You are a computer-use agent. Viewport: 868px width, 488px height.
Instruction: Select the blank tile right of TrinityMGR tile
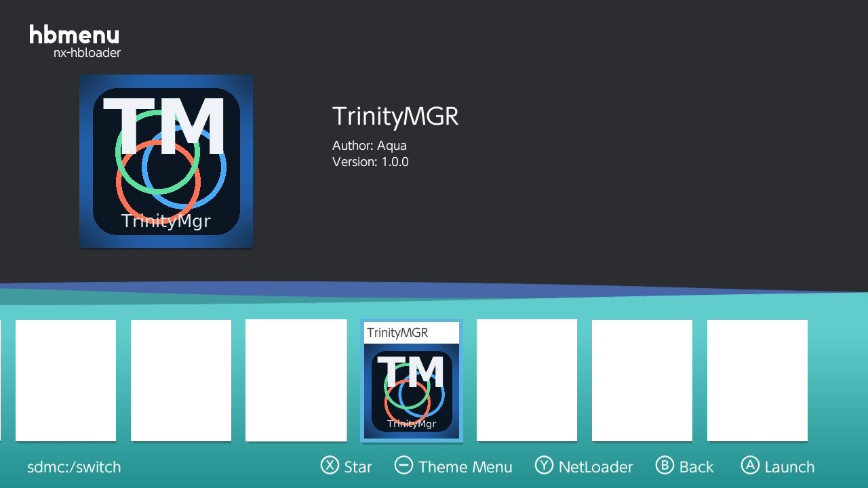point(527,380)
